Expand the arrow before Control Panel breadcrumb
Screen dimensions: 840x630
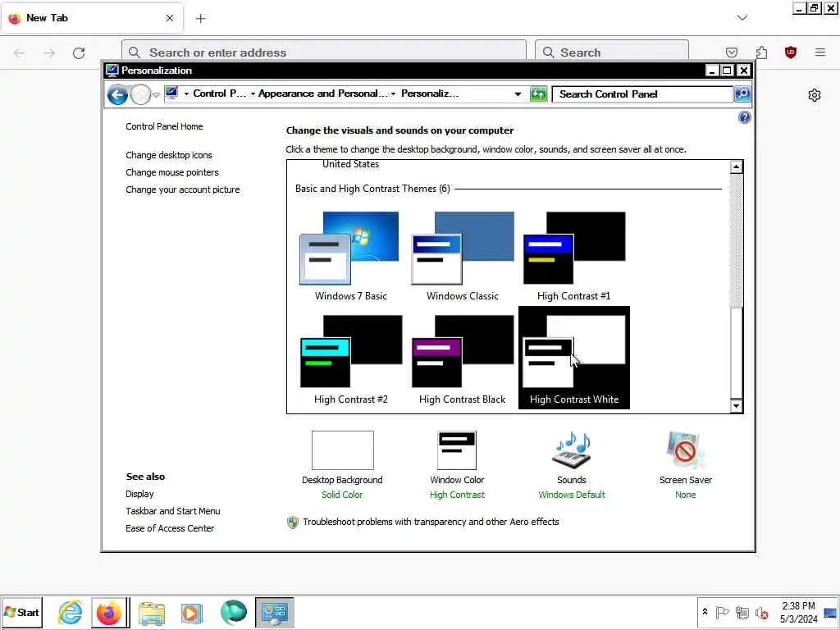pyautogui.click(x=186, y=94)
